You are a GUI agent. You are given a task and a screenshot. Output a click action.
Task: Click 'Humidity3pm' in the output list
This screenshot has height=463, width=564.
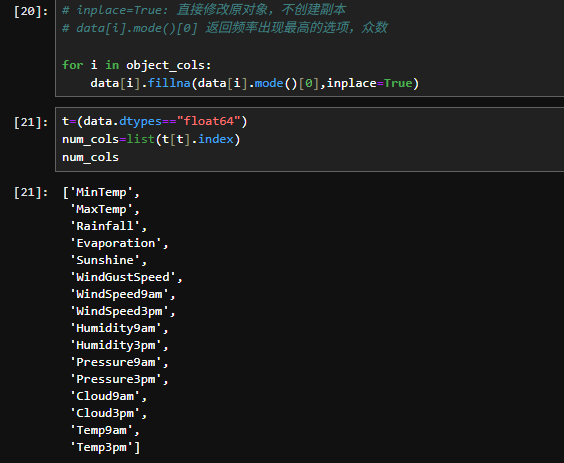(115, 345)
